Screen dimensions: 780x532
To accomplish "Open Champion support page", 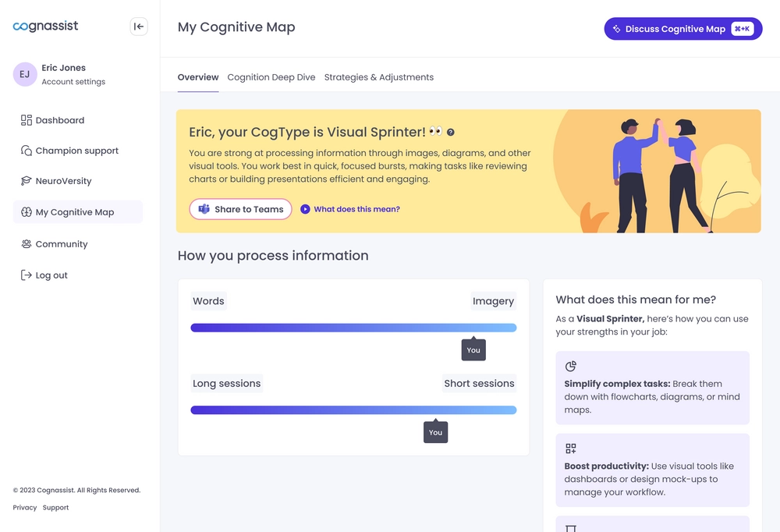I will [77, 151].
